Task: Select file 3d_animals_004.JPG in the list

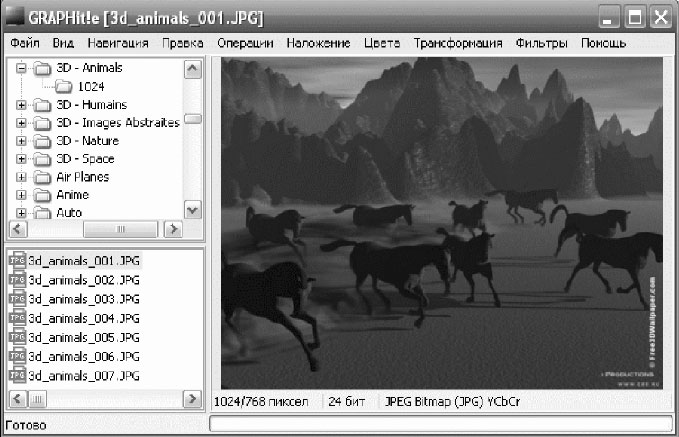Action: (84, 318)
